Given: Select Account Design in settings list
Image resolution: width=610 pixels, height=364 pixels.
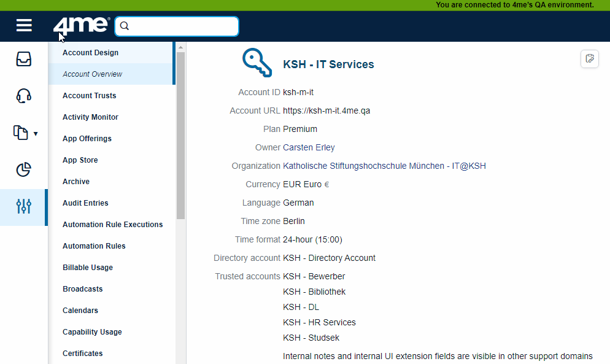Looking at the screenshot, I should pyautogui.click(x=112, y=53).
